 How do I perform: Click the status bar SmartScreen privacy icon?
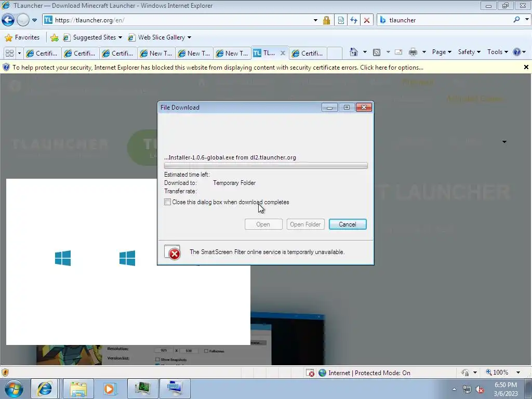click(x=465, y=373)
